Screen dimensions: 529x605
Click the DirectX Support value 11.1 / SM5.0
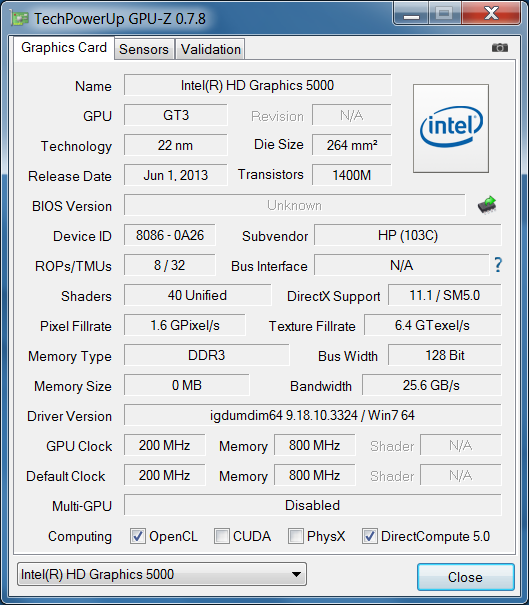pyautogui.click(x=444, y=296)
